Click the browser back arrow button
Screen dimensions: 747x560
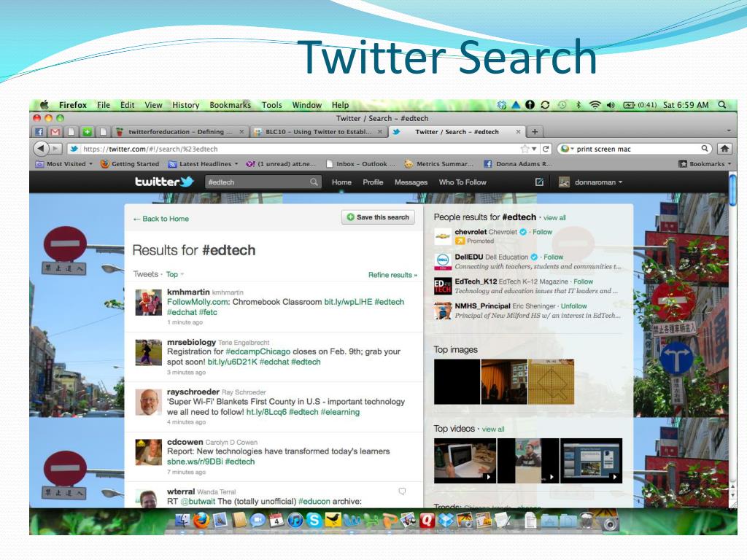click(41, 149)
